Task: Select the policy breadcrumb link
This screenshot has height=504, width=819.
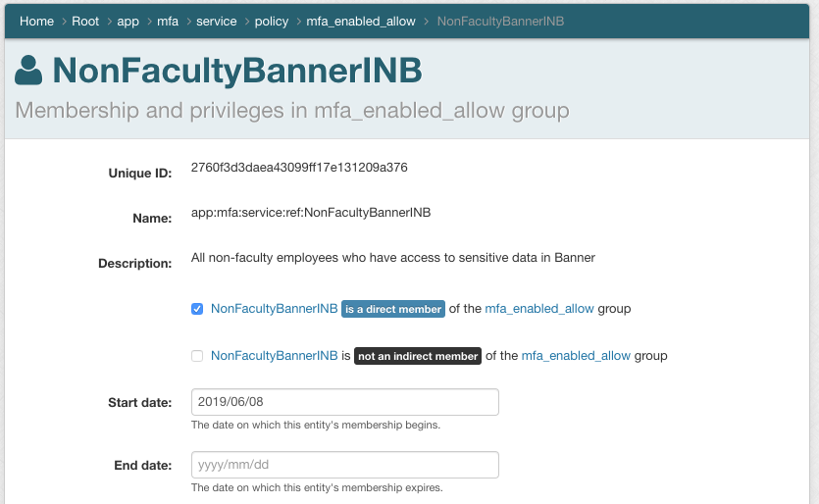Action: click(271, 21)
